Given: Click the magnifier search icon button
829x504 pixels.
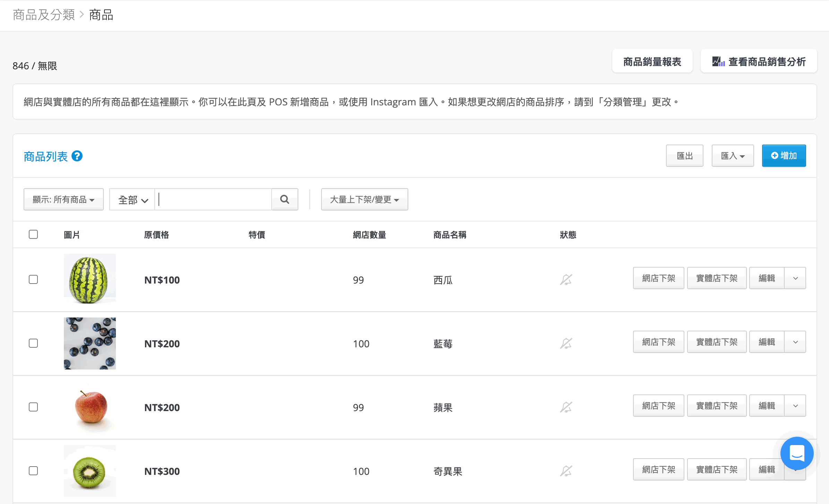Looking at the screenshot, I should coord(284,199).
